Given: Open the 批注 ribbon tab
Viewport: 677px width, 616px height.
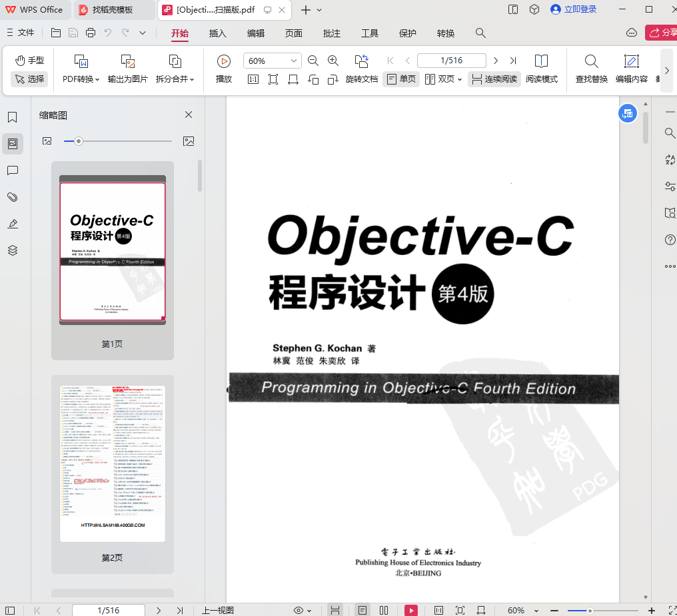Looking at the screenshot, I should point(331,33).
